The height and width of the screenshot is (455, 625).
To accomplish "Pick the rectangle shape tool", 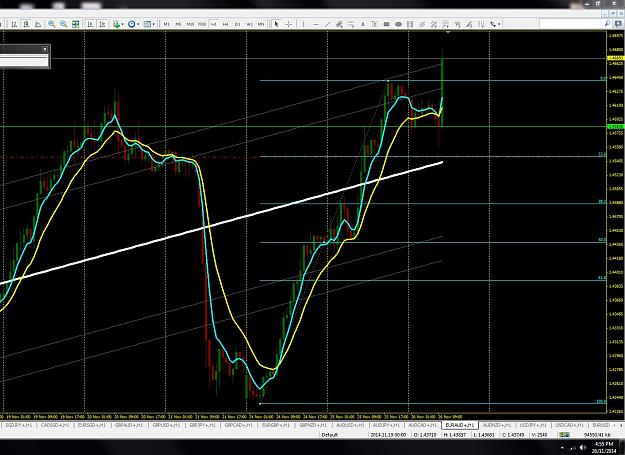I will [x=386, y=24].
